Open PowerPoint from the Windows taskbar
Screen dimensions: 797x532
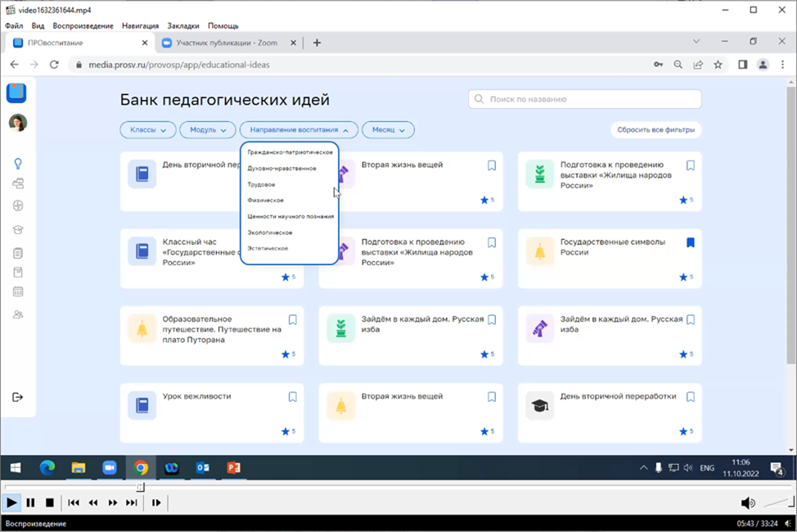[233, 467]
